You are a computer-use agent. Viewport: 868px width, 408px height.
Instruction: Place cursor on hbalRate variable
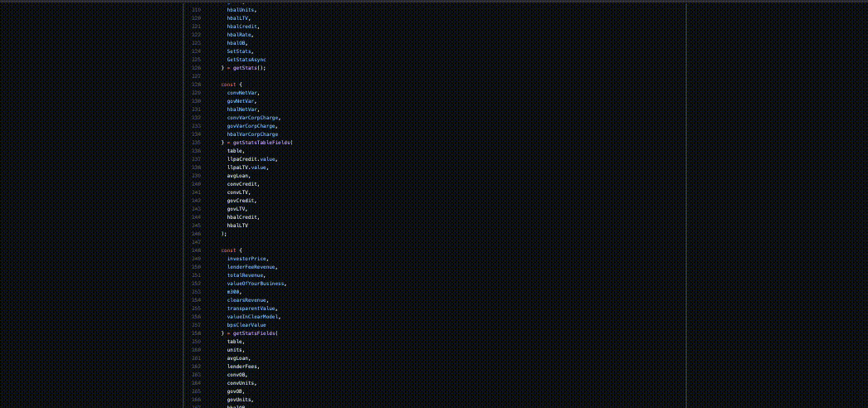click(239, 34)
